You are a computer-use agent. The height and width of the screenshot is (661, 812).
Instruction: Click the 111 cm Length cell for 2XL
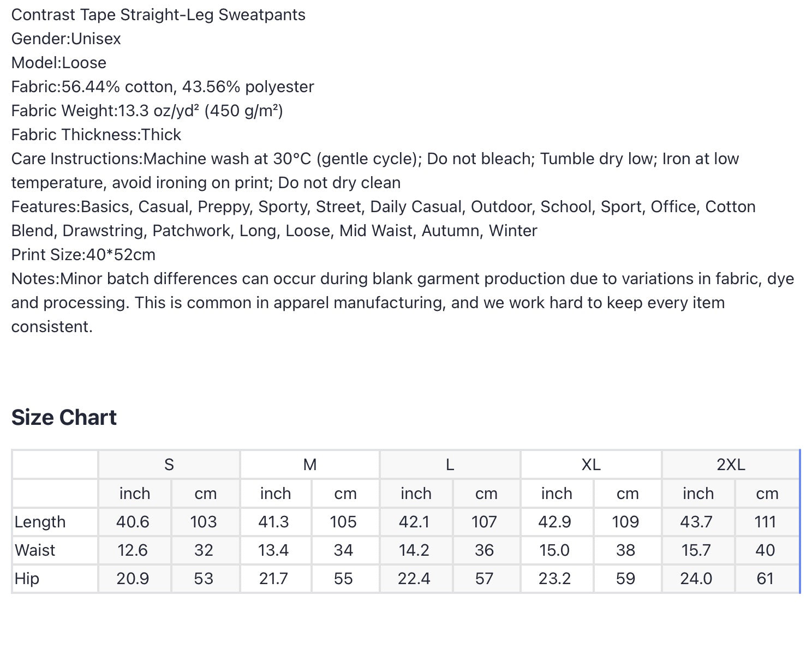pyautogui.click(x=766, y=522)
